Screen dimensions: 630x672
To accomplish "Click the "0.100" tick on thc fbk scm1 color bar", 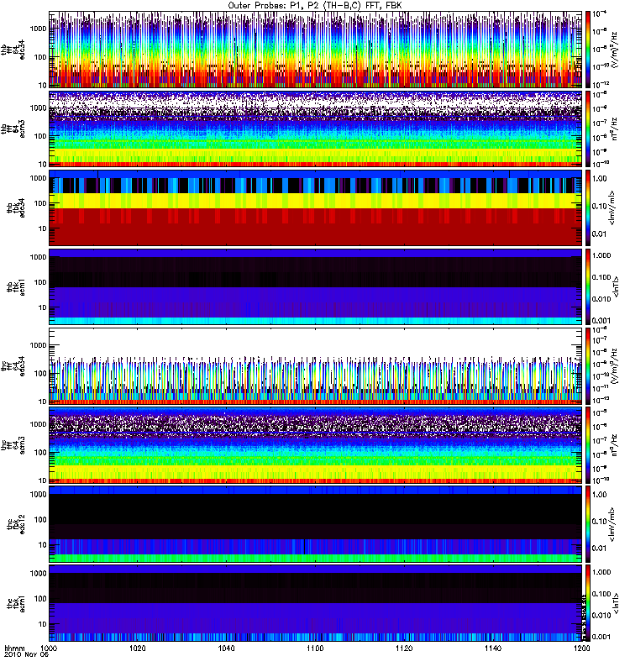I will tap(601, 594).
